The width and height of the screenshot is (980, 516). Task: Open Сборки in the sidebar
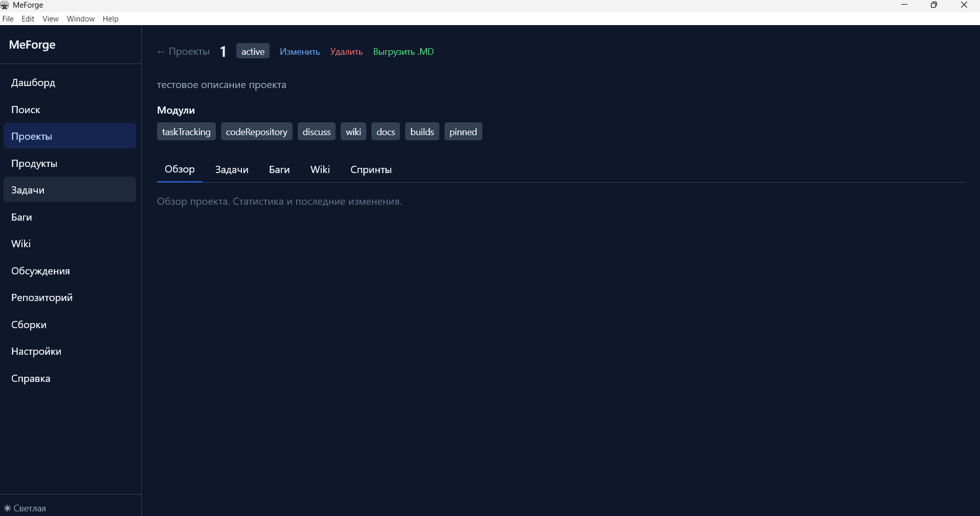pyautogui.click(x=70, y=325)
